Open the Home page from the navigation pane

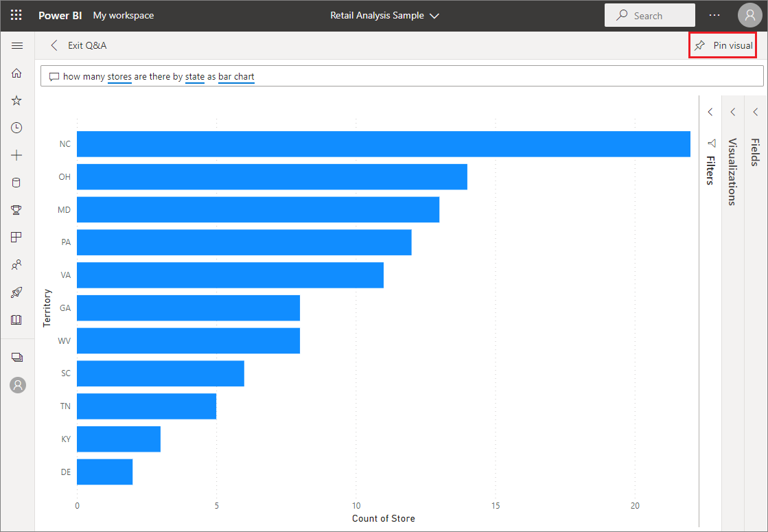[x=17, y=72]
